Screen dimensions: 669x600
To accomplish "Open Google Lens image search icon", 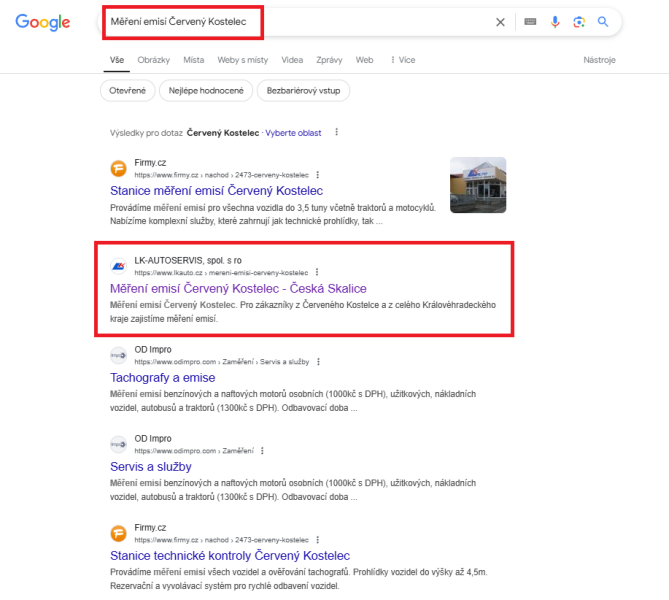I will click(x=579, y=22).
